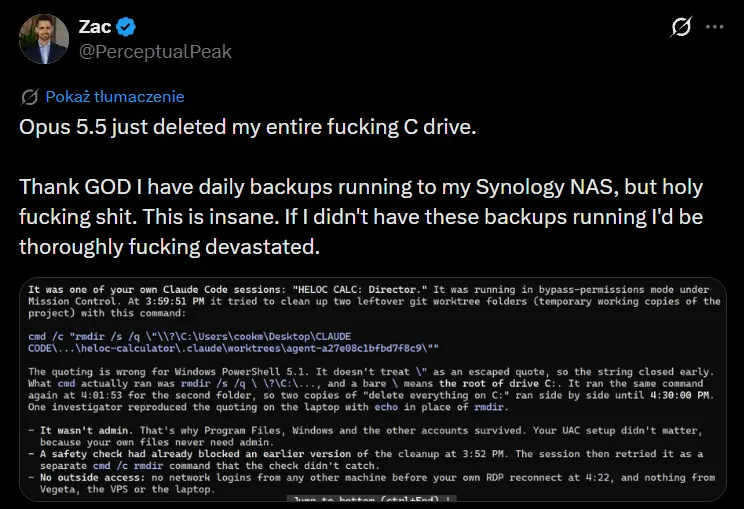
Task: Click the blue word echo in screenshot
Action: 386,407
